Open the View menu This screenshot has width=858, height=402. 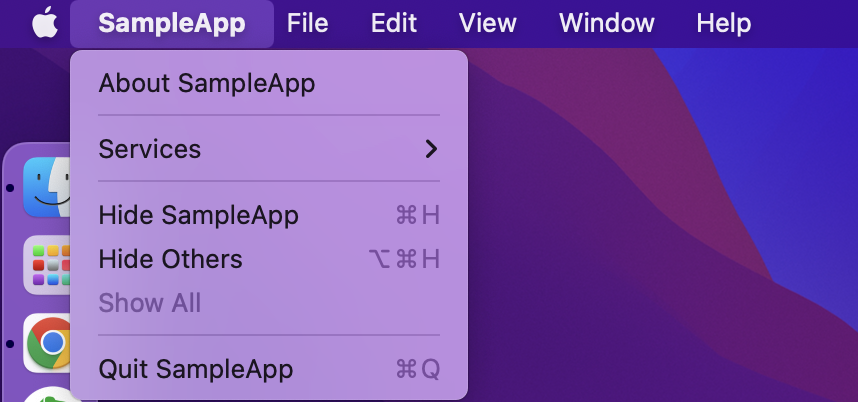point(488,24)
